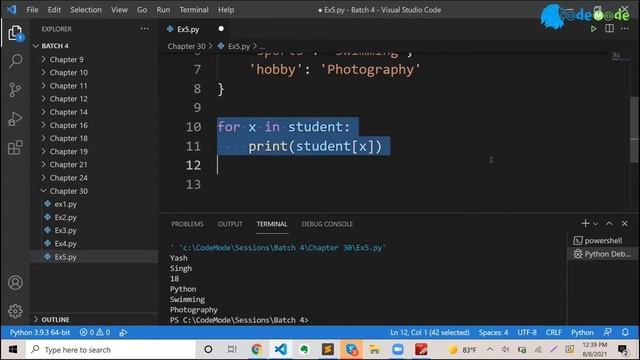Open Cortana circle on taskbar
The image size is (640, 360).
208,349
